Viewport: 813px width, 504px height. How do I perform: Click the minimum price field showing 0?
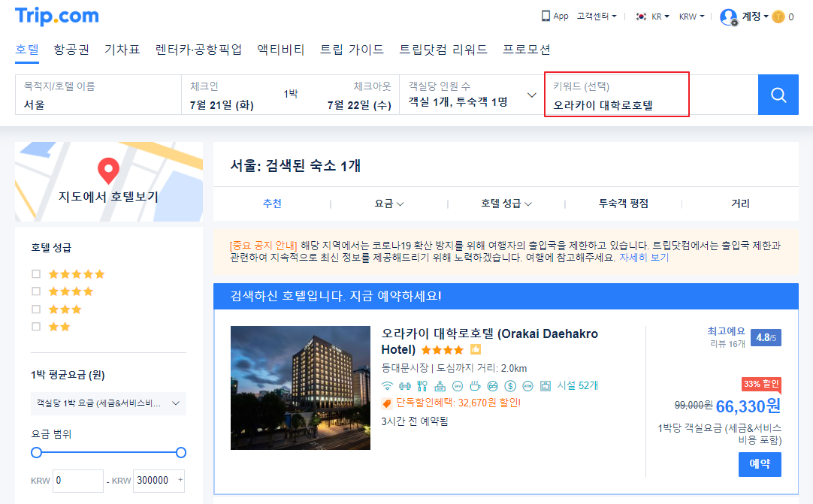[x=78, y=481]
